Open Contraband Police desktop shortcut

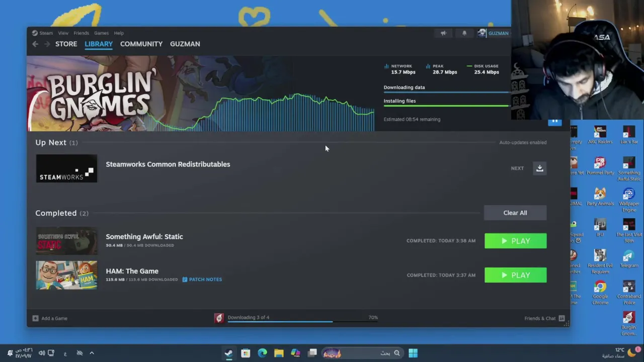pos(629,293)
